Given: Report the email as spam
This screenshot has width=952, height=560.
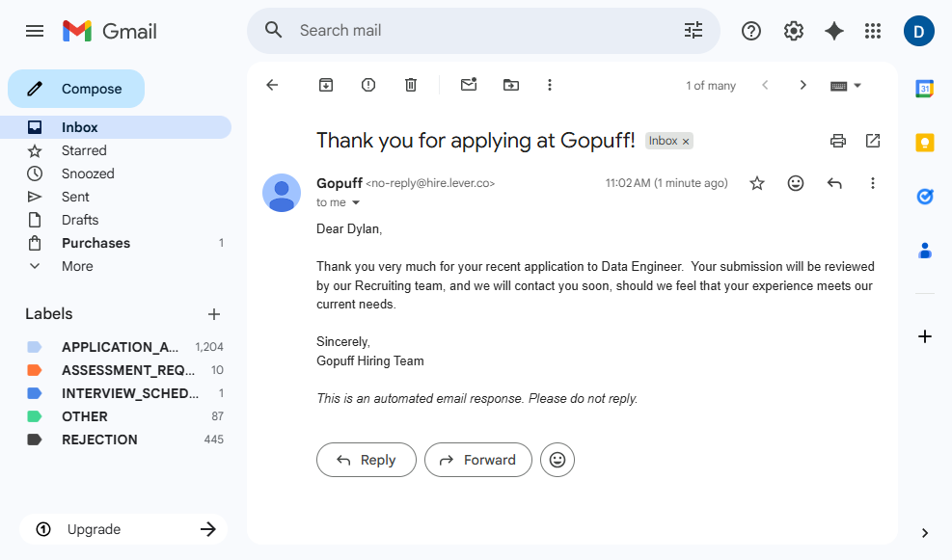Looking at the screenshot, I should [x=368, y=85].
